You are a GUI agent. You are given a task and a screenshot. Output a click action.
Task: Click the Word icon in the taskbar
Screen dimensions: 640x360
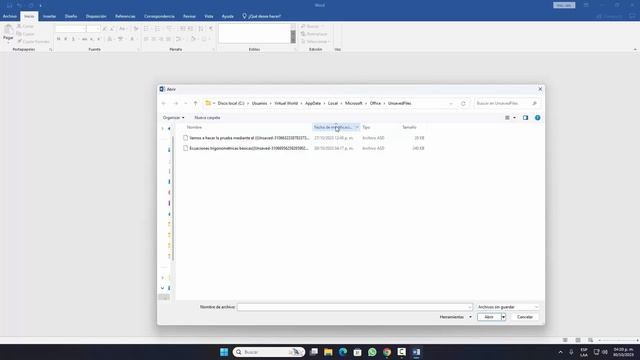pyautogui.click(x=416, y=352)
